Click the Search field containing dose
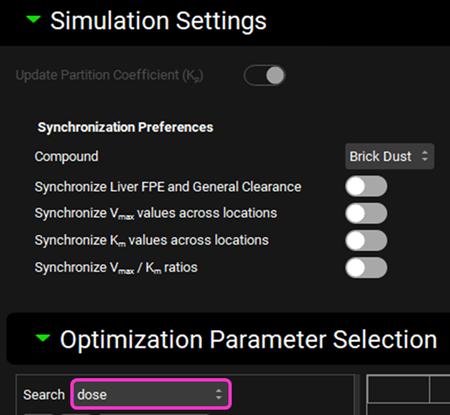 point(151,394)
